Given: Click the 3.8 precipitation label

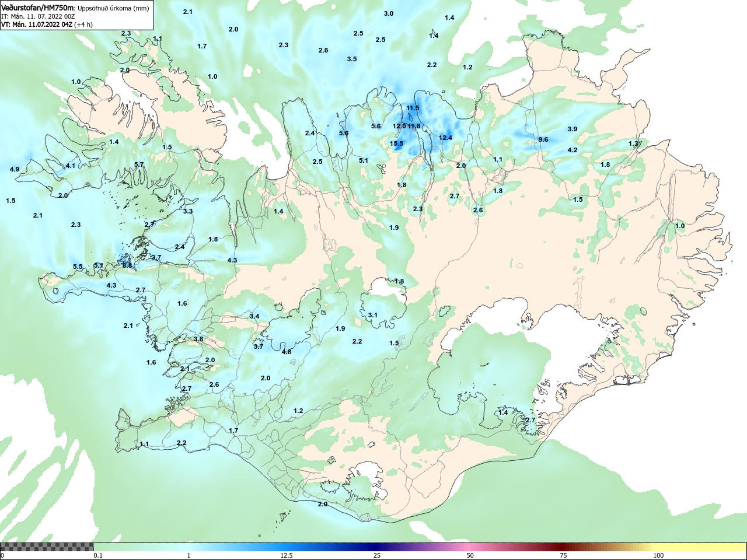Looking at the screenshot, I should click(x=198, y=339).
